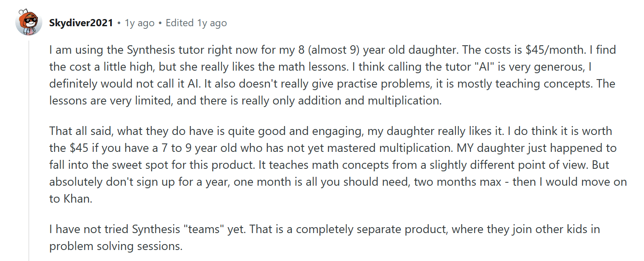644x261 pixels.
Task: Click the phrase "two months max"
Action: click(x=460, y=182)
